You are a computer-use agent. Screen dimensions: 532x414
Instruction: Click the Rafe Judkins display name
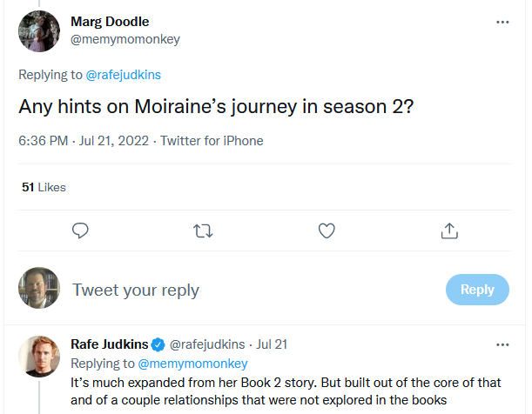click(110, 345)
